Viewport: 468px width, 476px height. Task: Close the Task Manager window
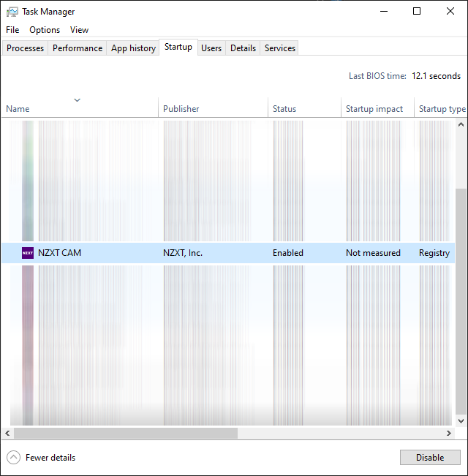(450, 12)
